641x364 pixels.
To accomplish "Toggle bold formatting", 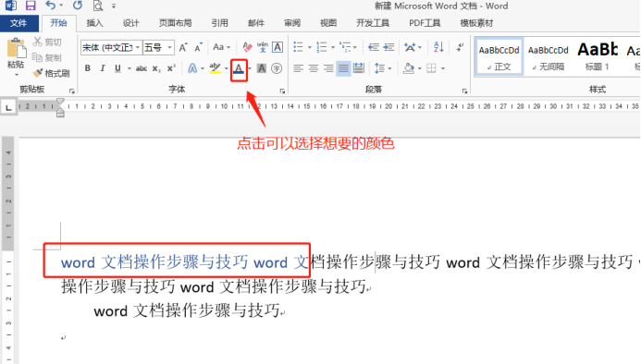I will click(88, 68).
